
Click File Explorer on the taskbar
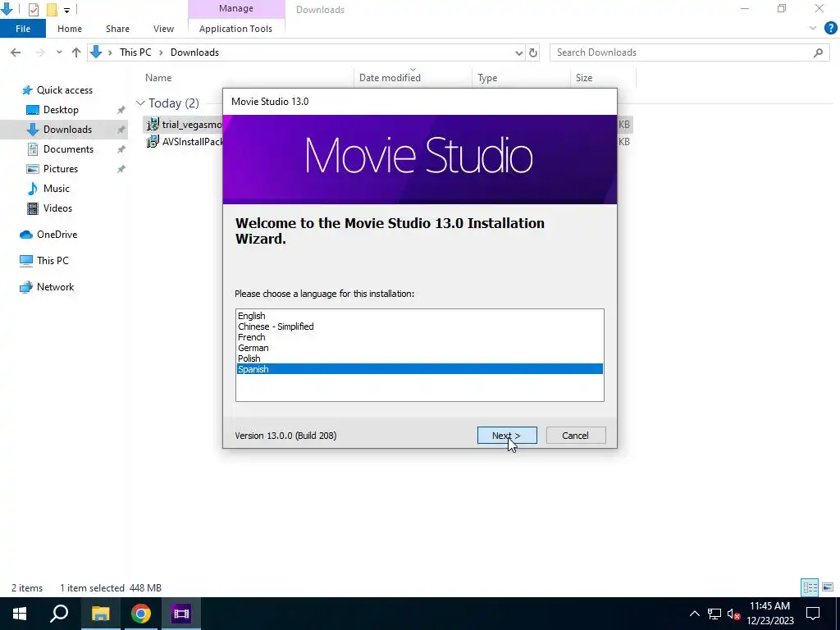click(100, 614)
